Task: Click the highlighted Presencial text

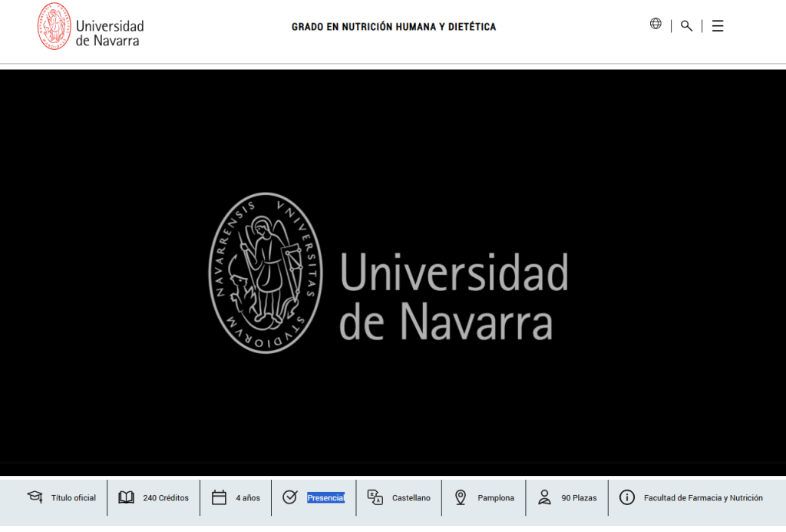Action: point(325,498)
